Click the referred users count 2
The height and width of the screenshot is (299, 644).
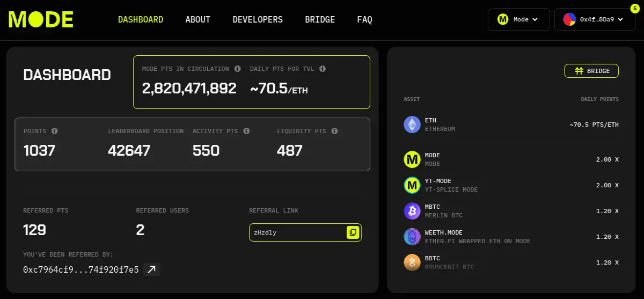click(141, 230)
